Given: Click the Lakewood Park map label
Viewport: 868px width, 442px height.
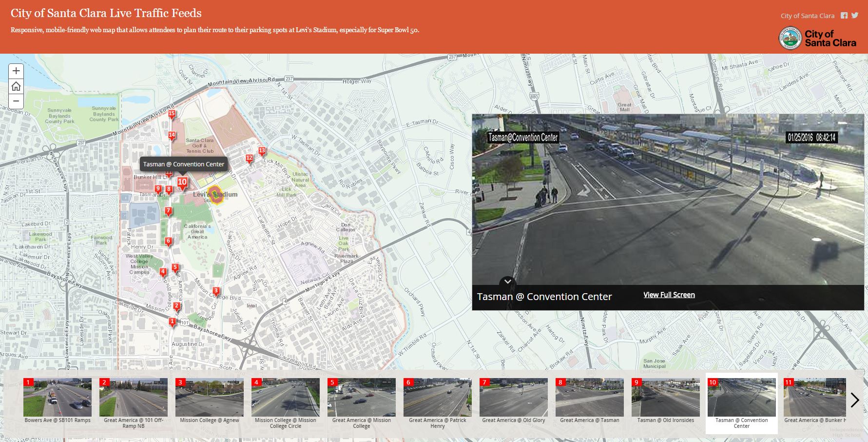Looking at the screenshot, I should (x=40, y=237).
